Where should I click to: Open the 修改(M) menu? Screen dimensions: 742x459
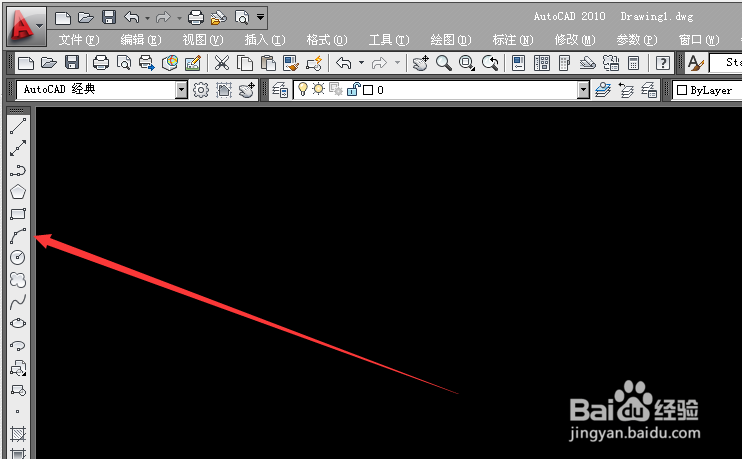tap(574, 40)
